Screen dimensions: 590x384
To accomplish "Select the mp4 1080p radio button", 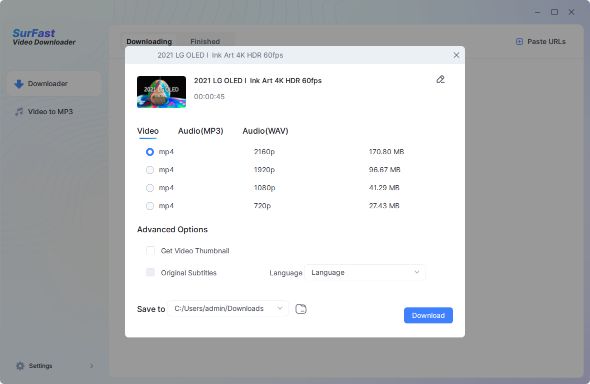I will pos(150,188).
